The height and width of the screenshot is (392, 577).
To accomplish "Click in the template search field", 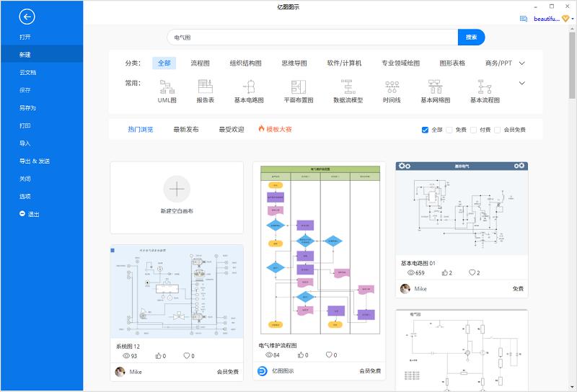I will [312, 37].
